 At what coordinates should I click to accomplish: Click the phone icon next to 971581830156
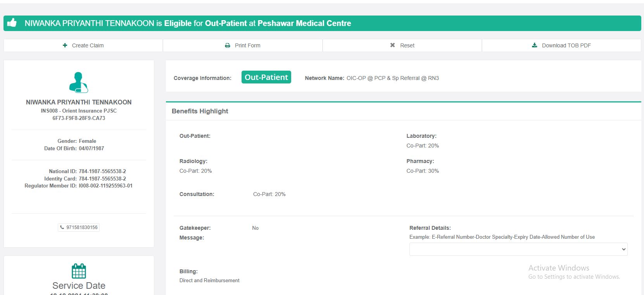click(x=62, y=227)
